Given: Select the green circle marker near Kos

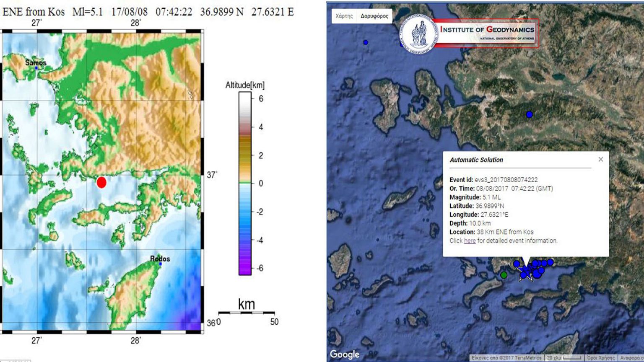Looking at the screenshot, I should [504, 275].
